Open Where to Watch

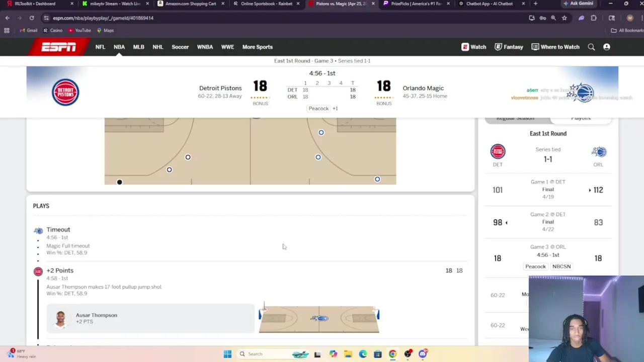pos(555,47)
